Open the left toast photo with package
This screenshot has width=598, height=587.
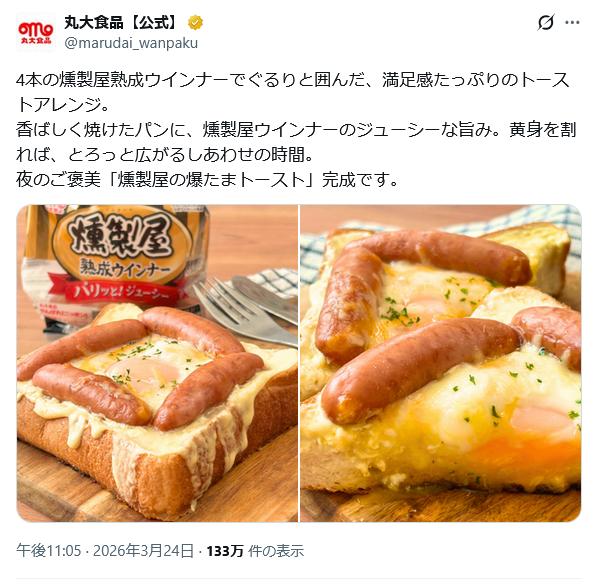(157, 363)
